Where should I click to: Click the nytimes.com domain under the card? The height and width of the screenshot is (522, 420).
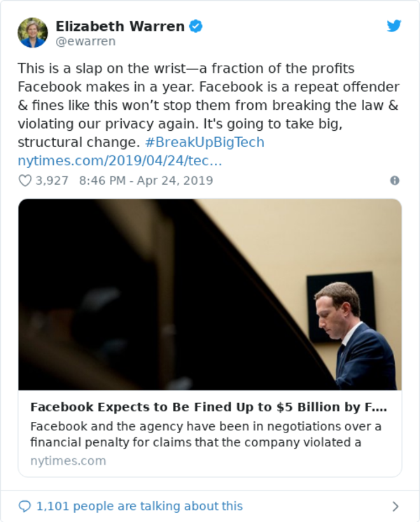(x=68, y=460)
